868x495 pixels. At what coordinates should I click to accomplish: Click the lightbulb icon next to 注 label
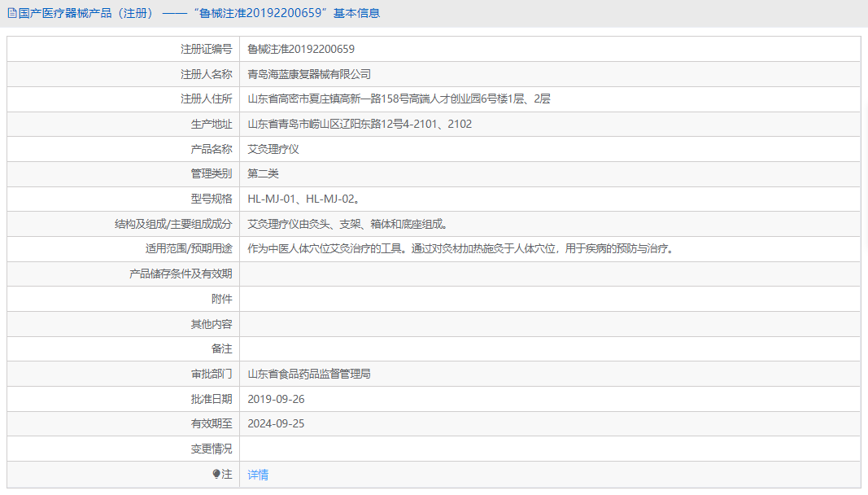(x=216, y=474)
